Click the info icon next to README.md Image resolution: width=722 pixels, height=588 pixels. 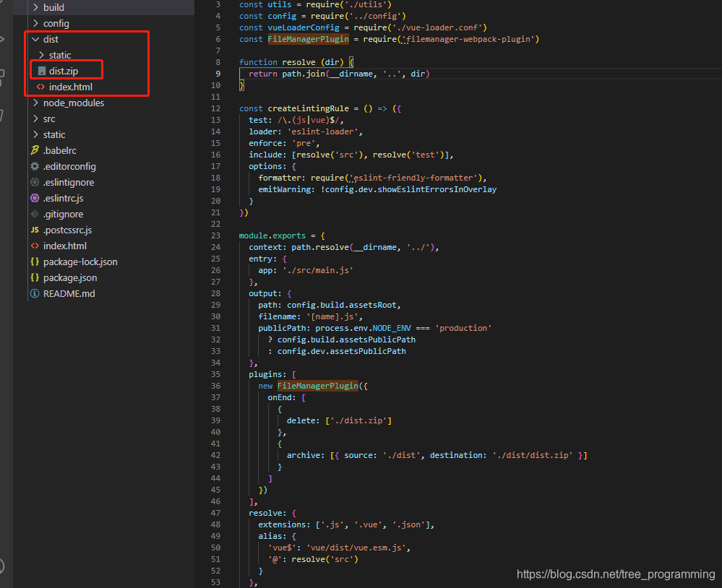[35, 293]
